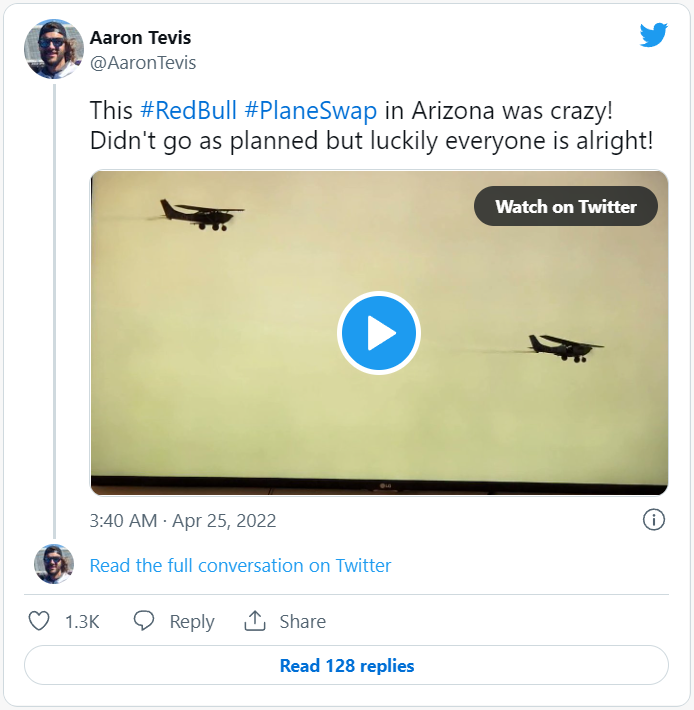Play the plane swap video
This screenshot has height=710, width=694.
(x=379, y=333)
